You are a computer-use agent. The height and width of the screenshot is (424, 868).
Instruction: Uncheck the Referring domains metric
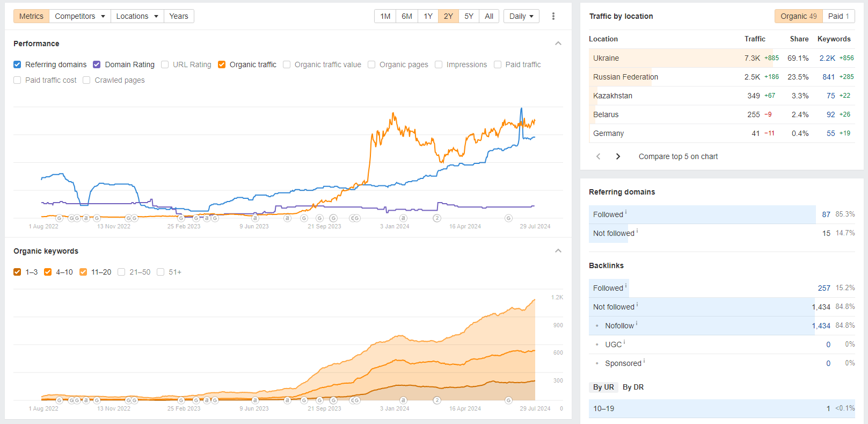17,64
